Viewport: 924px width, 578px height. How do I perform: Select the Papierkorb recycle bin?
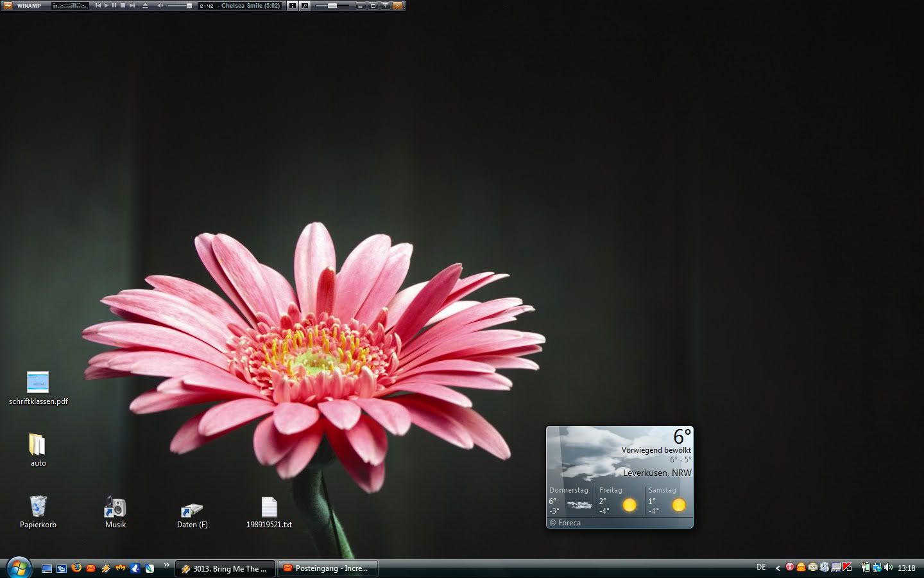click(x=38, y=507)
